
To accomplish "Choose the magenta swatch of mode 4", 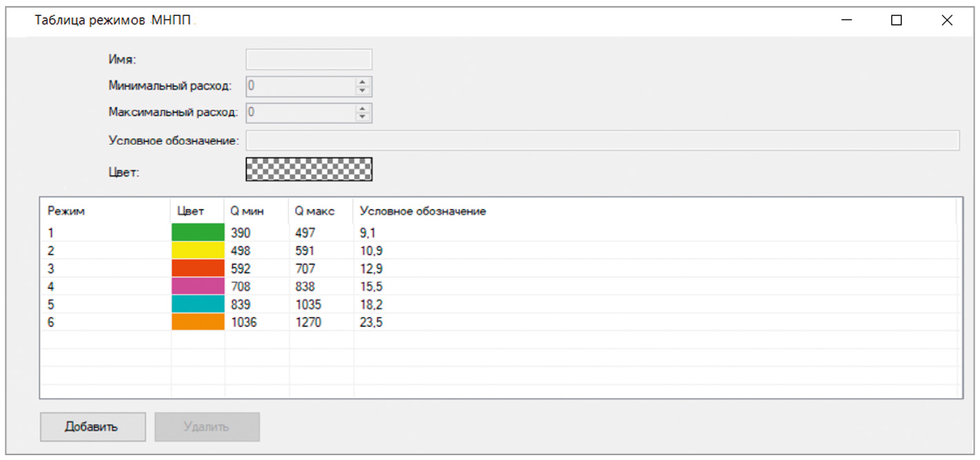I will pos(198,286).
